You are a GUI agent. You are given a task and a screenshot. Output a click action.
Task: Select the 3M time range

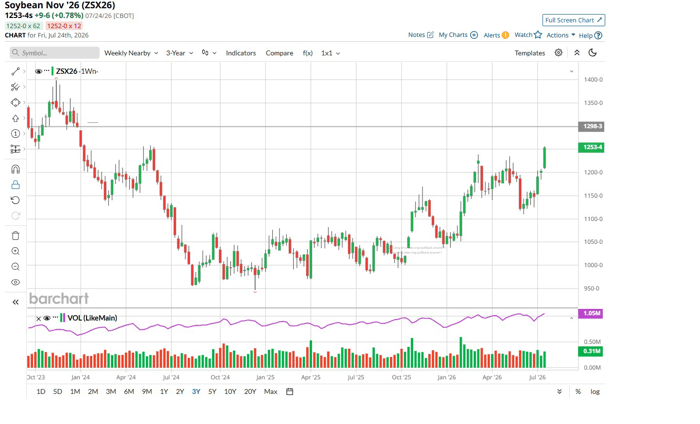point(111,391)
